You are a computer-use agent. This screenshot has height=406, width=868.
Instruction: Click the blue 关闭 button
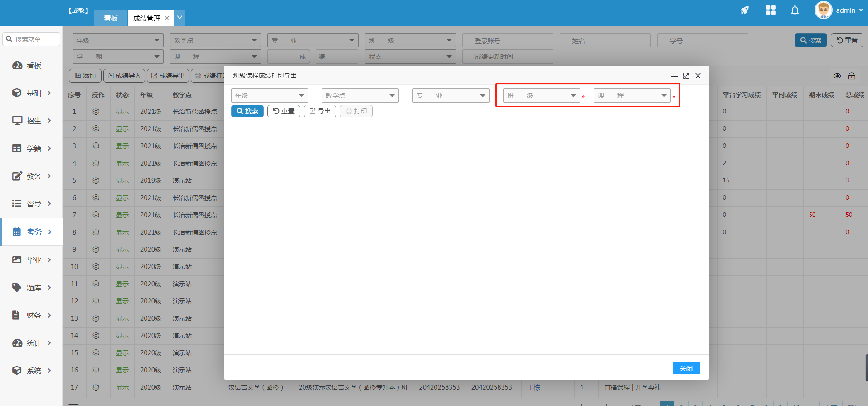(x=686, y=368)
